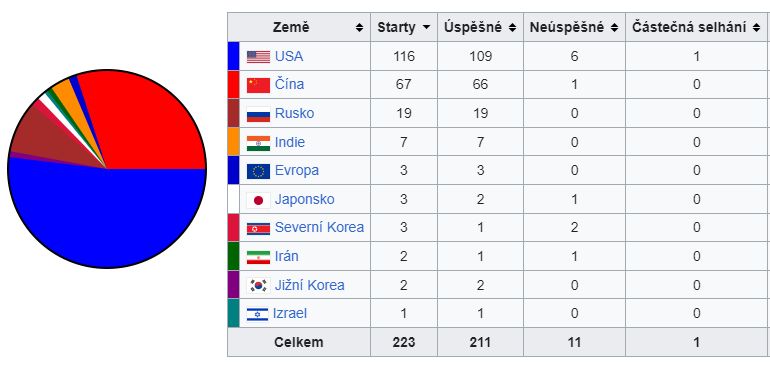770x372 pixels.
Task: Sort table by Starty column arrow
Action: [x=426, y=27]
